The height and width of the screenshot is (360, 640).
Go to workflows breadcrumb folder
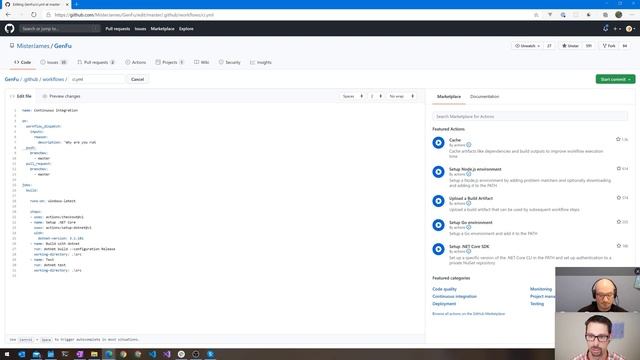(53, 79)
